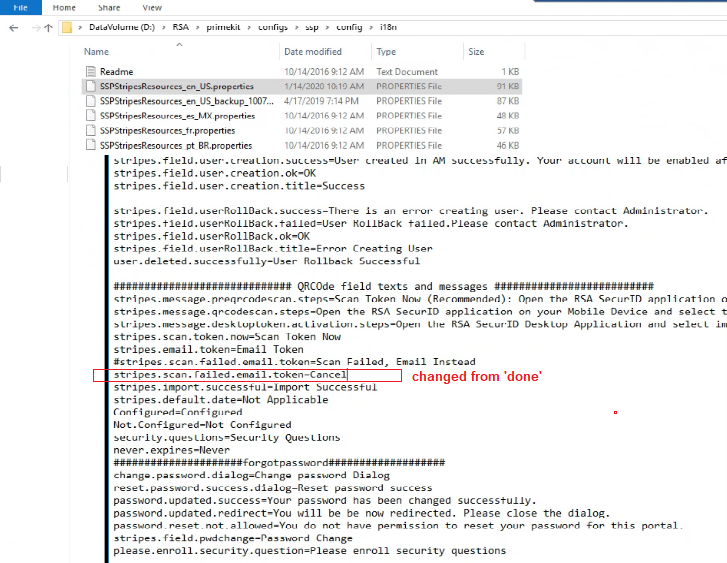Click the SSPStripesResources_en_US.properties file icon
This screenshot has width=727, height=563.
[x=91, y=87]
